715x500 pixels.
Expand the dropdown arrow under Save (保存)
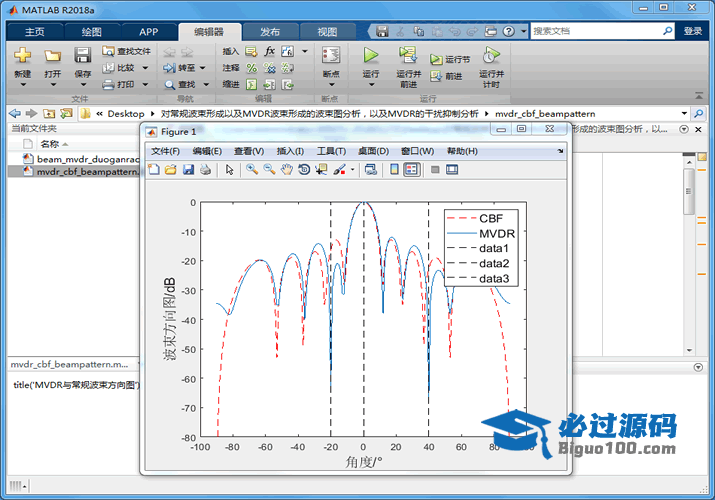(x=83, y=85)
